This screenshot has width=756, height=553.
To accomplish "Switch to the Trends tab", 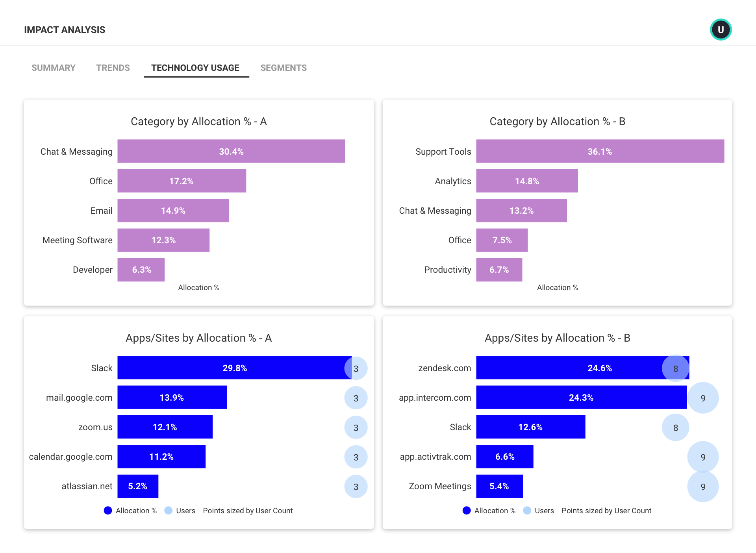I will point(113,68).
